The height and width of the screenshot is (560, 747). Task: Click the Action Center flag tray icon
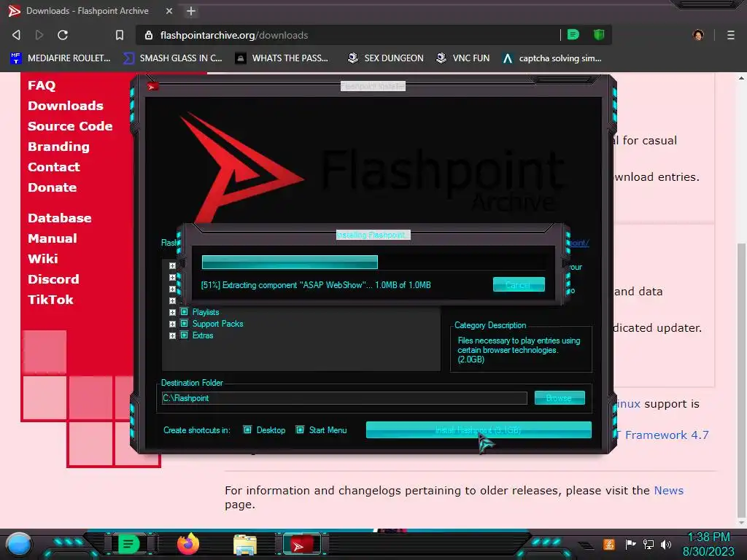(x=631, y=544)
